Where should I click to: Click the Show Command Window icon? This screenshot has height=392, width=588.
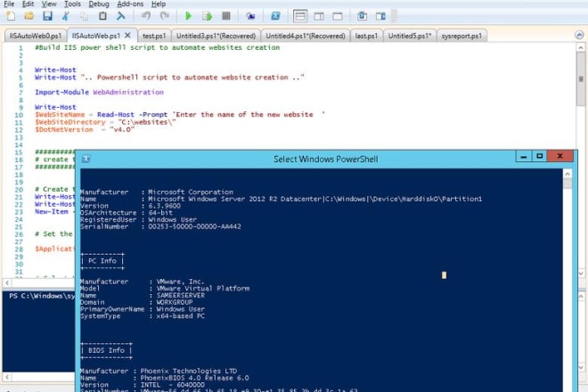(363, 16)
